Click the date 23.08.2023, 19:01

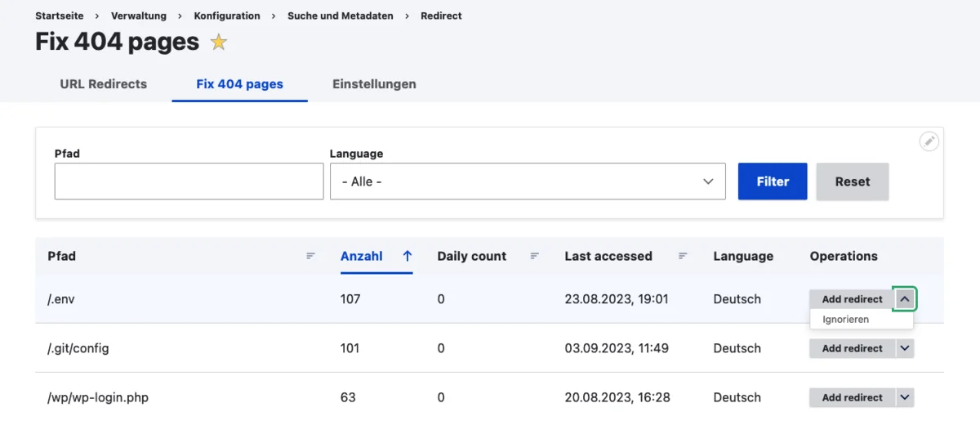click(617, 299)
